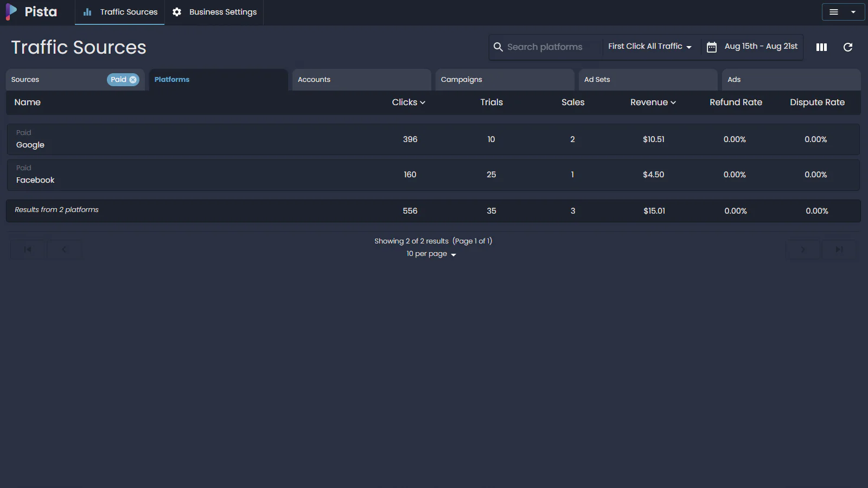Click the next page arrow
This screenshot has width=868, height=488.
803,249
